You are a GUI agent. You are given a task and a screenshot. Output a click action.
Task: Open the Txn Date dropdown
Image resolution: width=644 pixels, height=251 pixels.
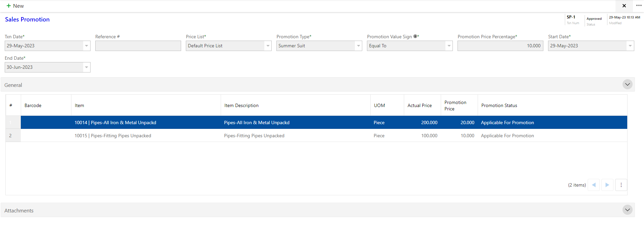pos(87,46)
